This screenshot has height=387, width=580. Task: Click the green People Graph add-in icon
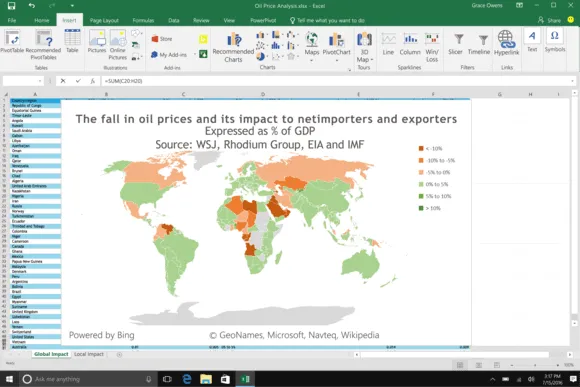[x=203, y=54]
